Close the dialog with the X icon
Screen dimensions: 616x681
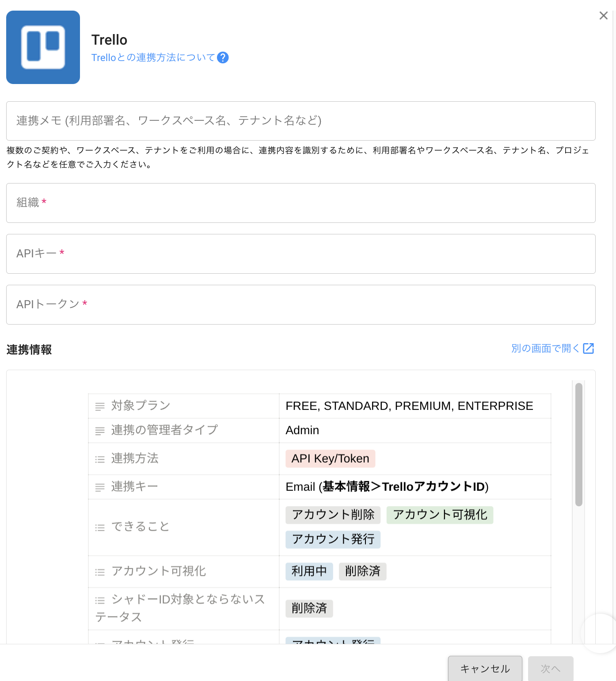[603, 16]
